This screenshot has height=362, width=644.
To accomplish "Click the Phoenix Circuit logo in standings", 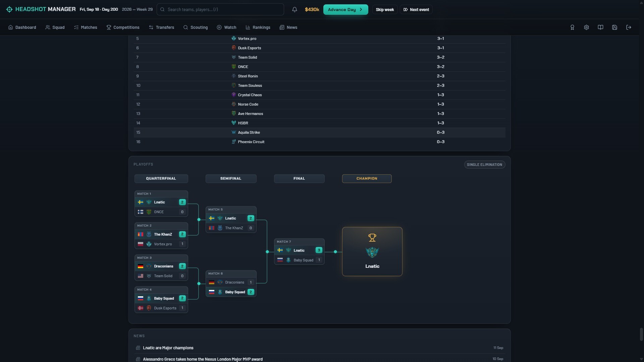I will tap(234, 142).
